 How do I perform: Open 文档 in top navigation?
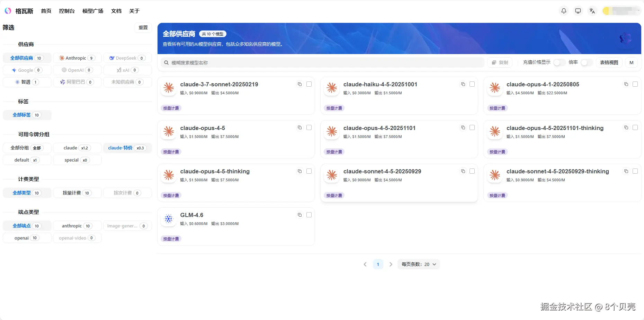[116, 11]
